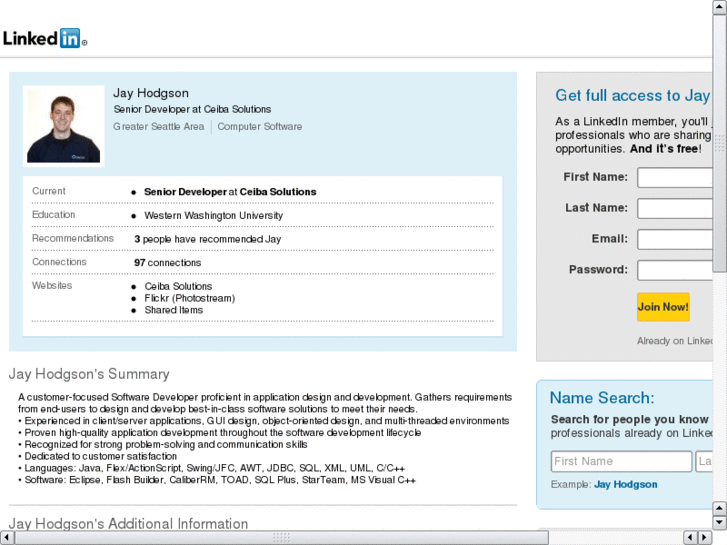The image size is (727, 545).
Task: Click "3 people have recommended Jay"
Action: coord(208,239)
